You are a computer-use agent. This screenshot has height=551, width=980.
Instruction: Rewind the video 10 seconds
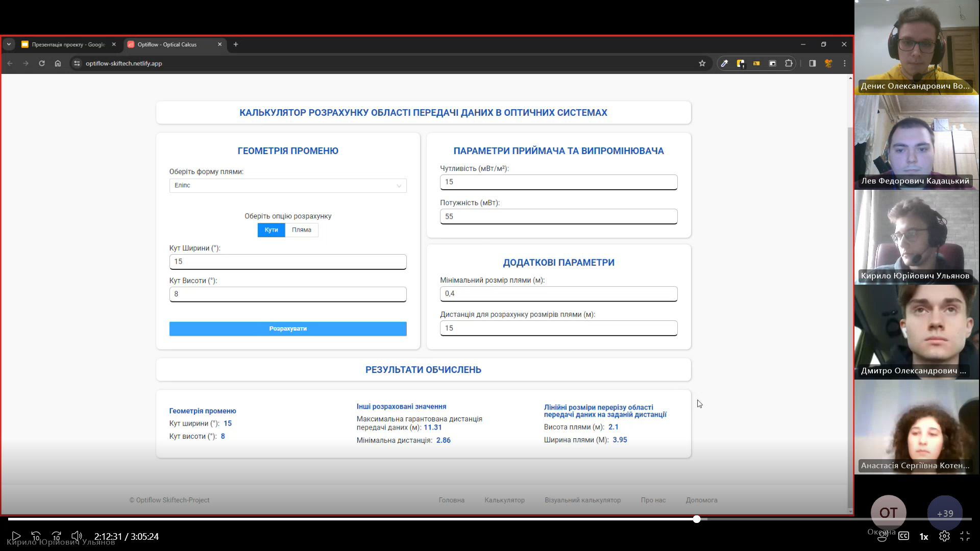click(x=36, y=536)
